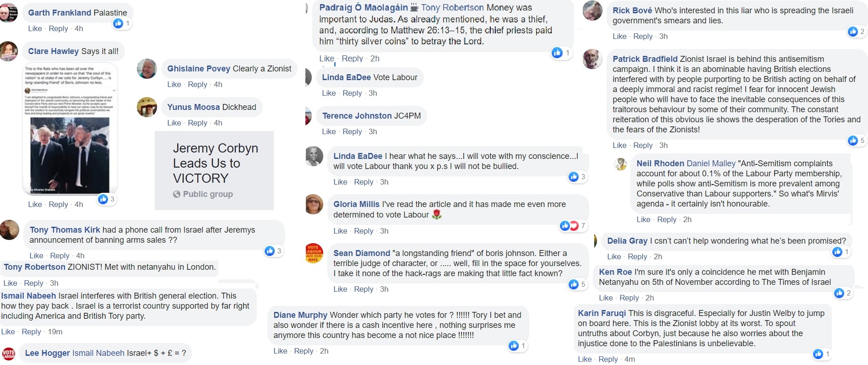Click Patrick Bradfield's profile avatar
868x365 pixels.
[592, 60]
